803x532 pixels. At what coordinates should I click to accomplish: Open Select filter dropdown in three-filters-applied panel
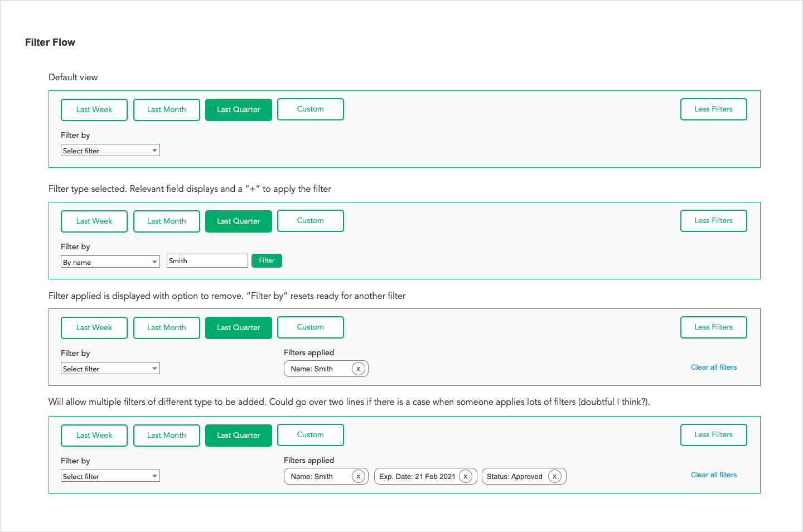click(110, 476)
